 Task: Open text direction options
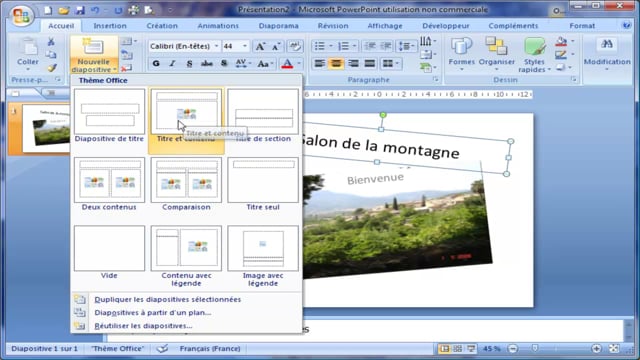tap(428, 41)
